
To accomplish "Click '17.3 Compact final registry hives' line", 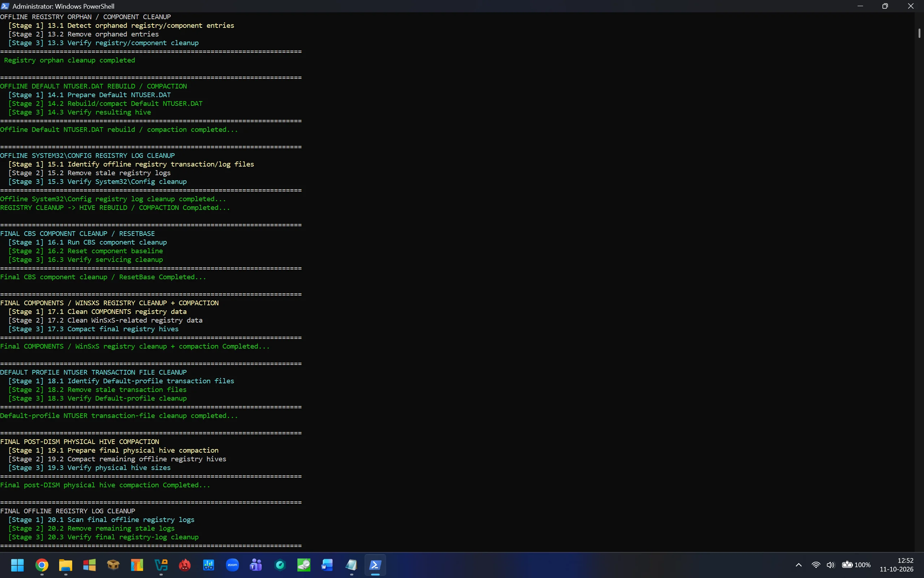I will click(93, 329).
